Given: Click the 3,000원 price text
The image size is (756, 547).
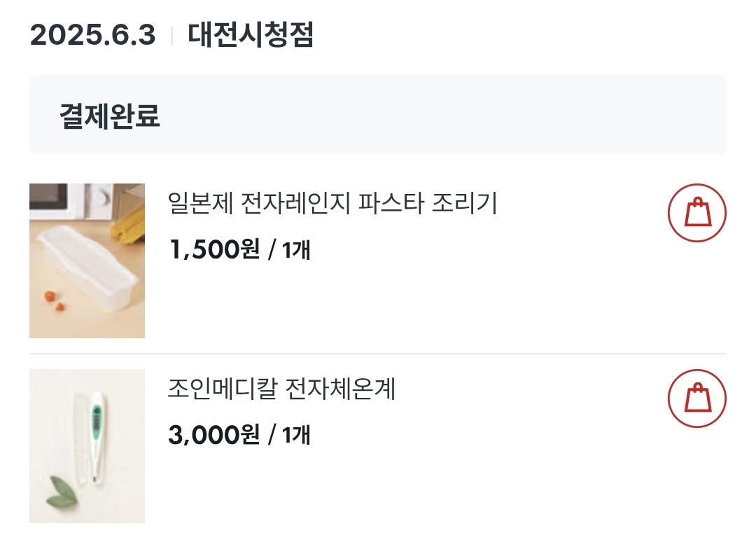Looking at the screenshot, I should tap(214, 435).
